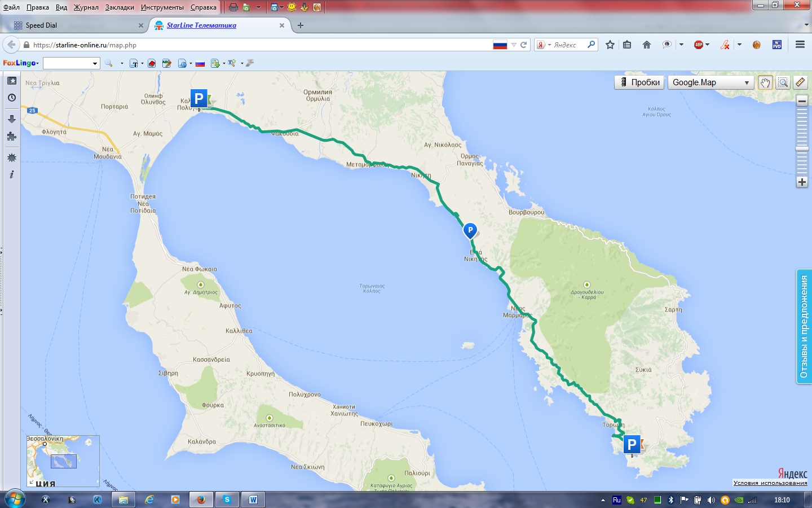Toggle the Пробки traffic layer
The image size is (812, 508).
[639, 82]
